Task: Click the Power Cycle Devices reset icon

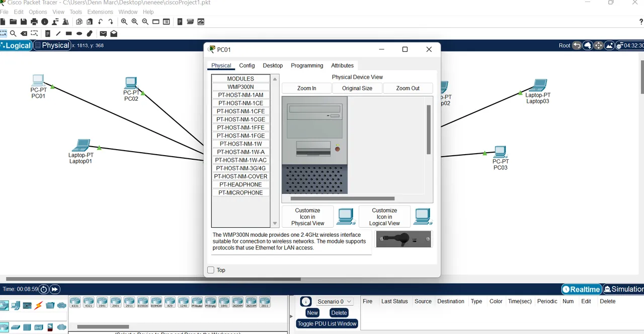Action: pyautogui.click(x=44, y=289)
